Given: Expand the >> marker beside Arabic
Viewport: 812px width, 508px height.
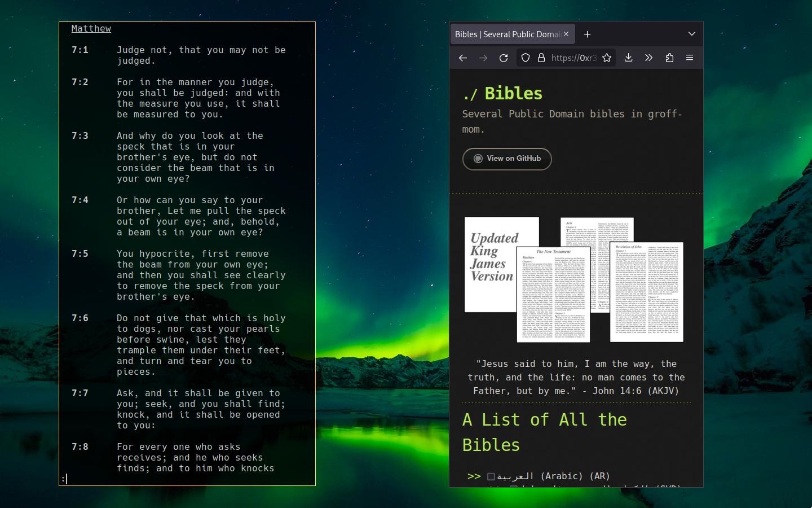Looking at the screenshot, I should (x=474, y=476).
